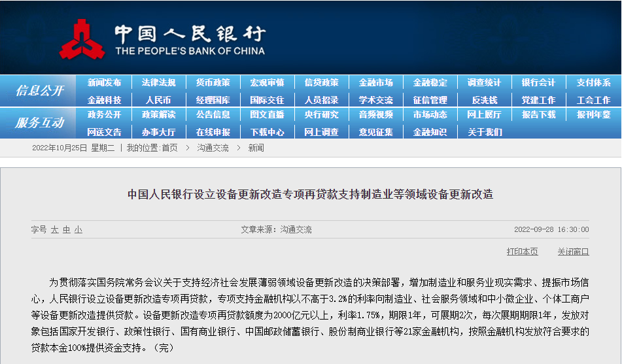Go to 金融稳定 section
The image size is (622, 364).
point(430,82)
